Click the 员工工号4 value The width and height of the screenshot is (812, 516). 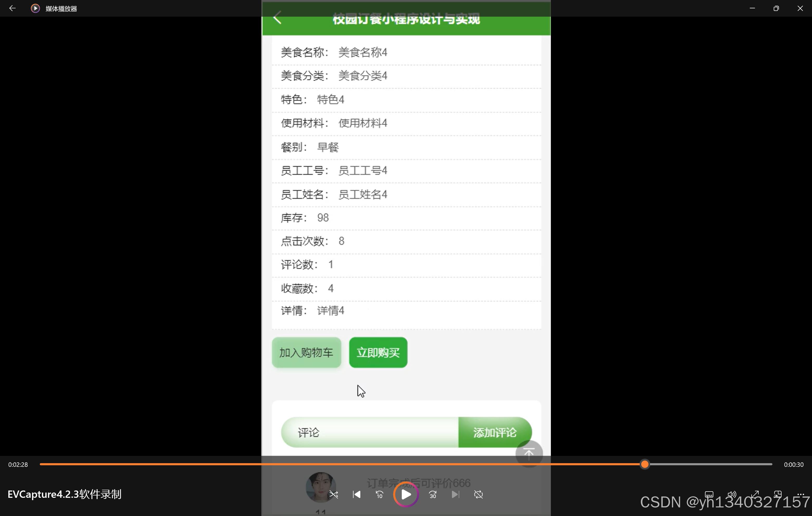(x=363, y=171)
